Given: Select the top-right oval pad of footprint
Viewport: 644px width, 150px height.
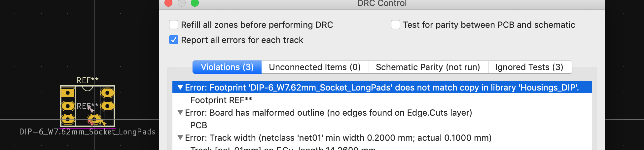Looking at the screenshot, I should coord(107,93).
